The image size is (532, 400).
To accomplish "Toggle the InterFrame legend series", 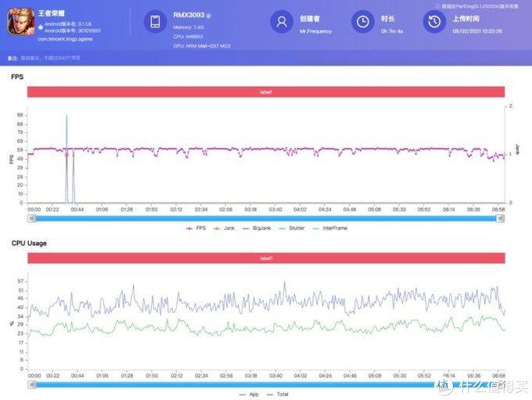I will point(330,229).
